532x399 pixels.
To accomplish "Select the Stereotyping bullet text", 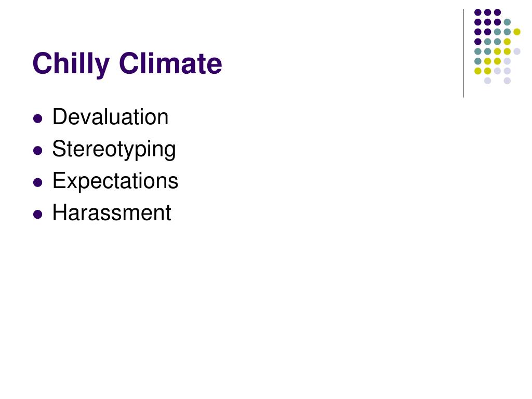I will [114, 149].
